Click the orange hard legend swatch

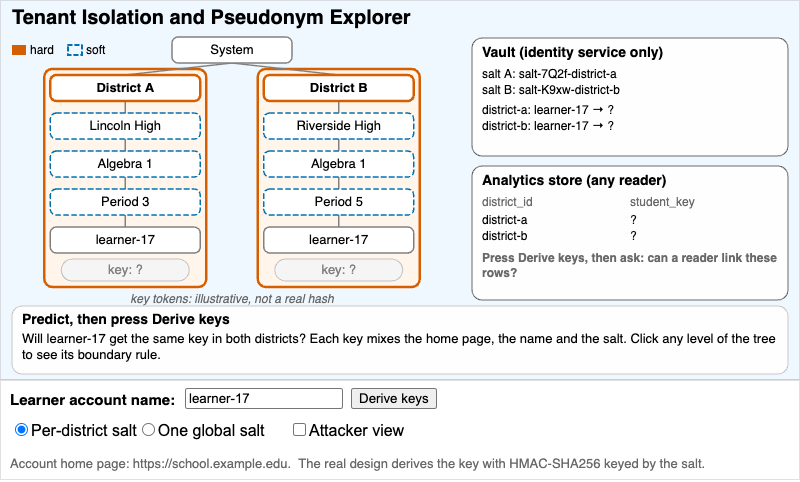point(19,50)
